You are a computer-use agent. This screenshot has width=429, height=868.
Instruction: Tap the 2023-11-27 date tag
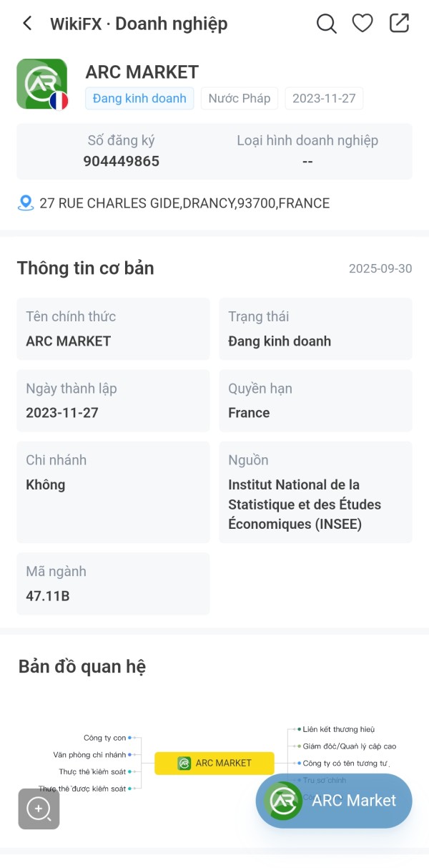pos(324,99)
